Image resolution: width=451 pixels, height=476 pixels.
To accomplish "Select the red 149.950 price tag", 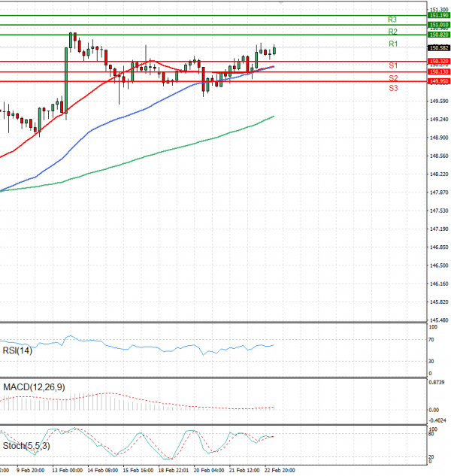I will [x=439, y=81].
